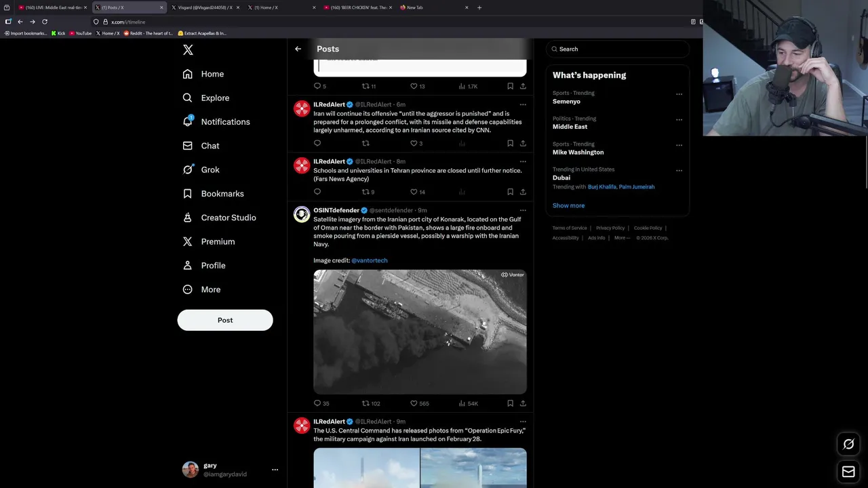Image resolution: width=868 pixels, height=488 pixels.
Task: Share the Iran offensive post
Action: [523, 143]
